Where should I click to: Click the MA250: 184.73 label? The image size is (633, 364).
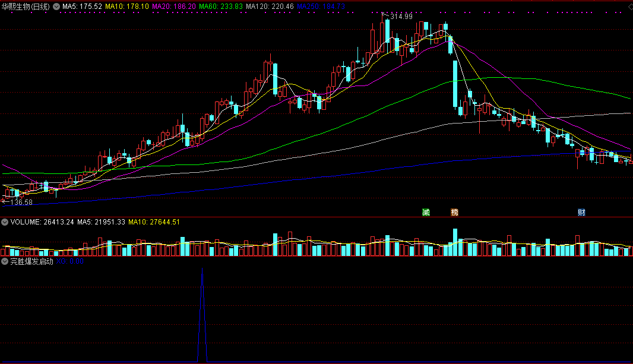pyautogui.click(x=321, y=7)
